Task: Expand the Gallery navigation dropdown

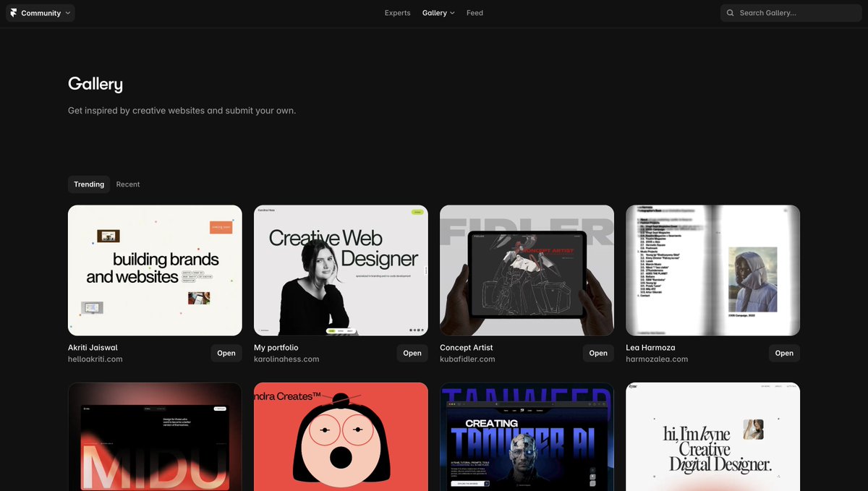Action: pos(438,13)
